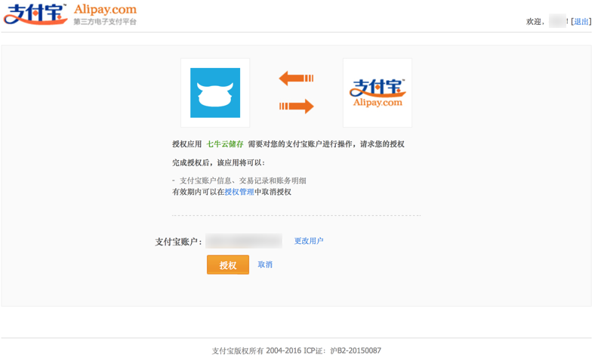Click the left-pointing orange arrow
Image resolution: width=604 pixels, height=364 pixels.
(x=296, y=79)
